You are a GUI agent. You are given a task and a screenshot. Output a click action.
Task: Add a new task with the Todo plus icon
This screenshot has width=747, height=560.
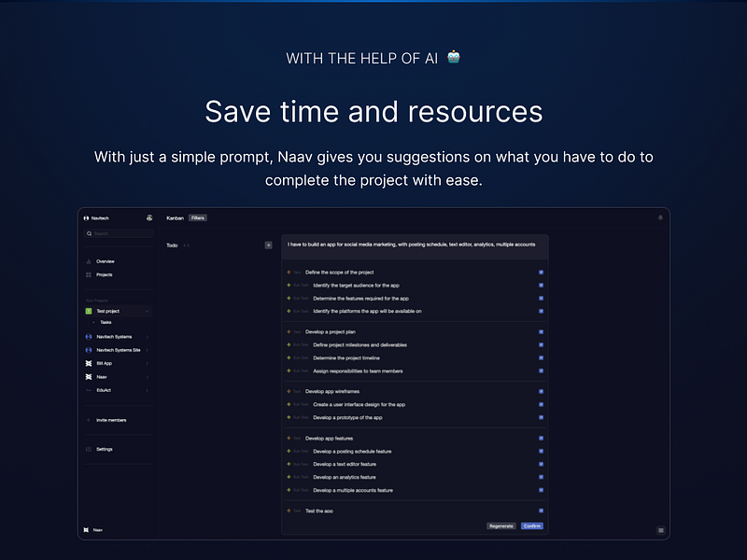coord(267,245)
